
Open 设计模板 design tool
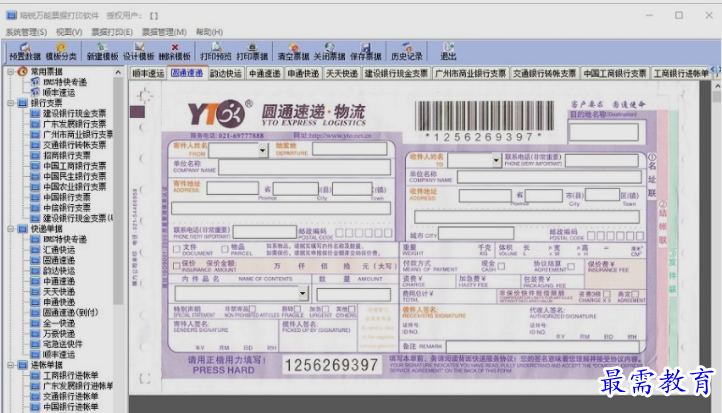tap(139, 51)
